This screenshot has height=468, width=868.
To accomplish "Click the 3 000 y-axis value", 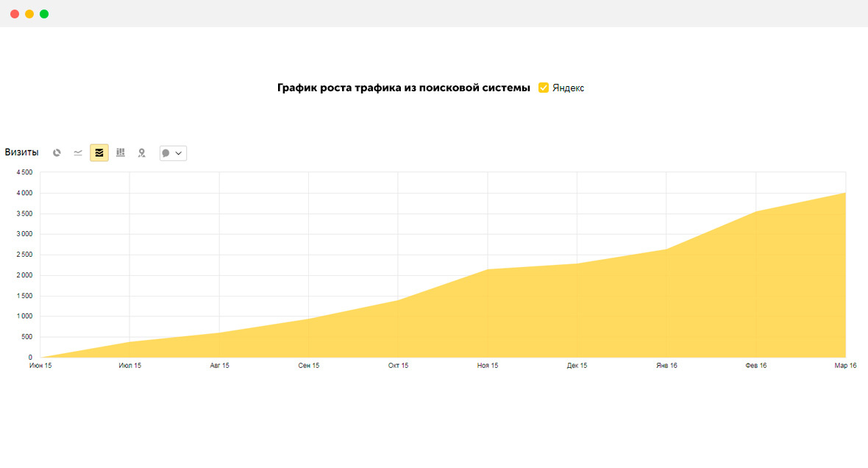I will 24,234.
